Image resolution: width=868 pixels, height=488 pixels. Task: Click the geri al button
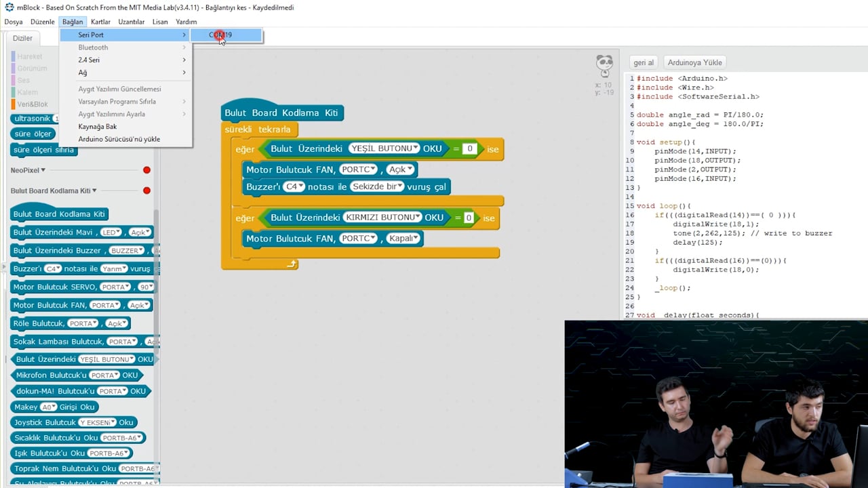pos(644,62)
